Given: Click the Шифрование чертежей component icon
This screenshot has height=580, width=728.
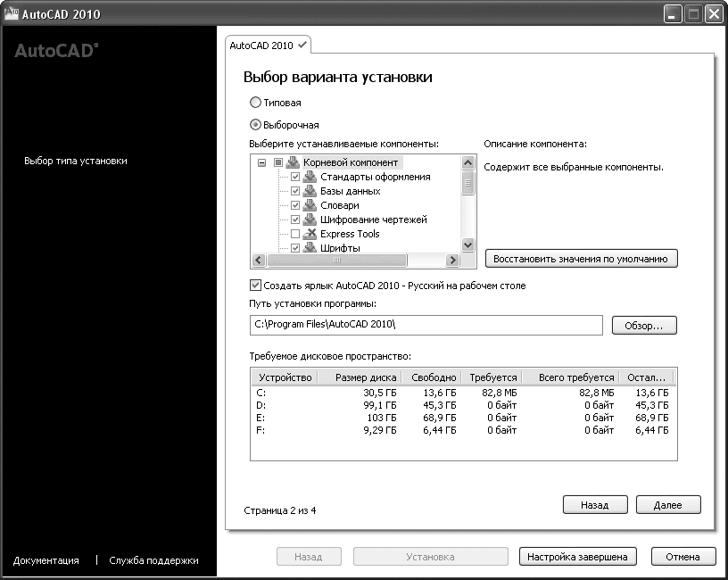Looking at the screenshot, I should pos(310,220).
